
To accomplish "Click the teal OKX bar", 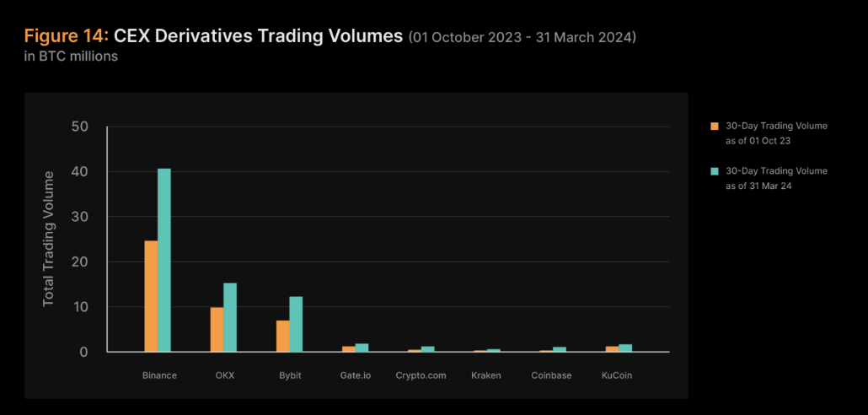I will 230,317.
